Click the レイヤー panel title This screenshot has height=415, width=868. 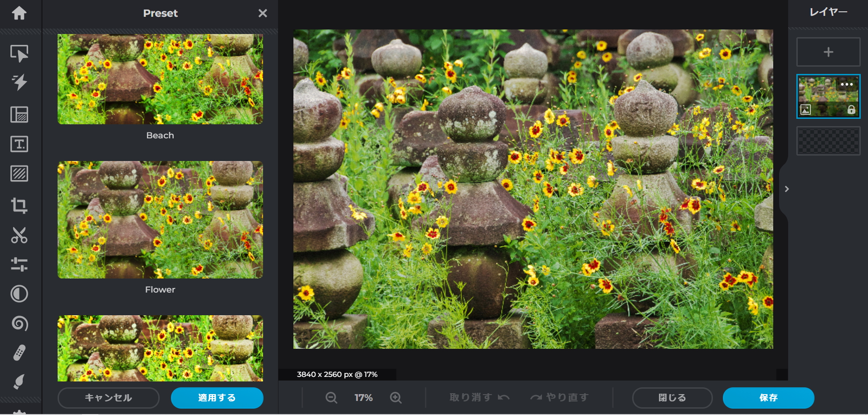click(x=828, y=12)
